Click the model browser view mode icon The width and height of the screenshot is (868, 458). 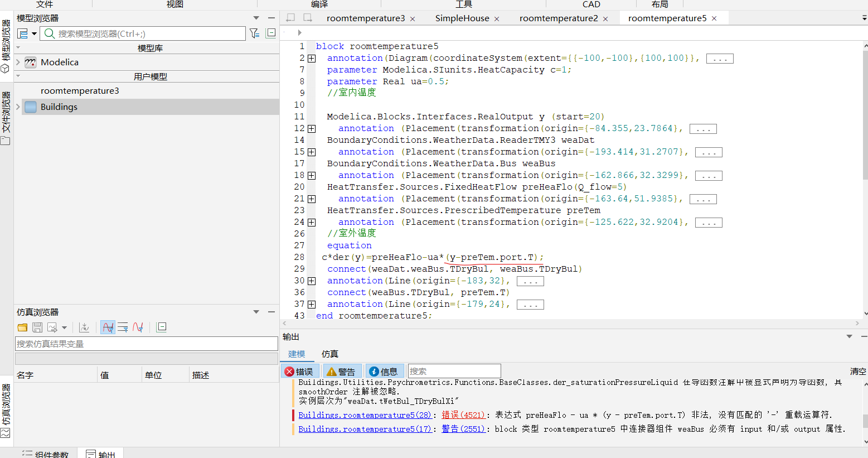[23, 33]
